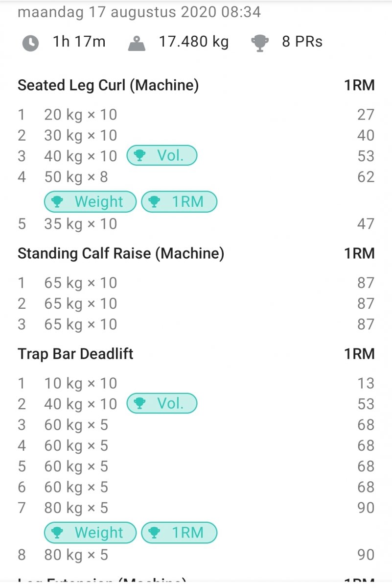Viewport: 392px width, 588px height.
Task: Select the 8 PRs summary text
Action: point(302,42)
